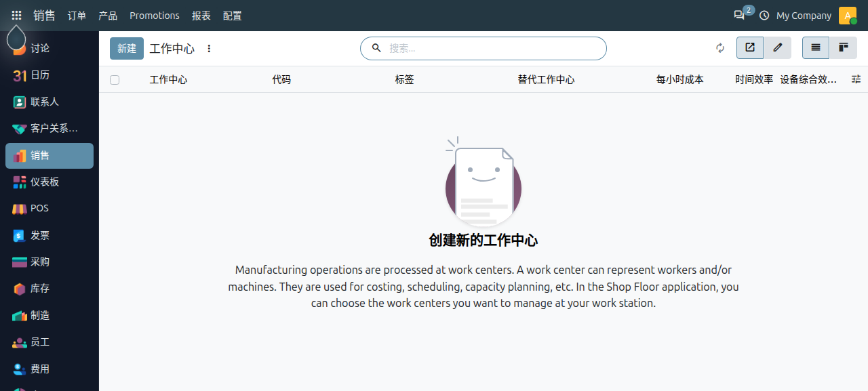Sort by the 代码 column header
Viewport: 868px width, 391px height.
pyautogui.click(x=281, y=80)
